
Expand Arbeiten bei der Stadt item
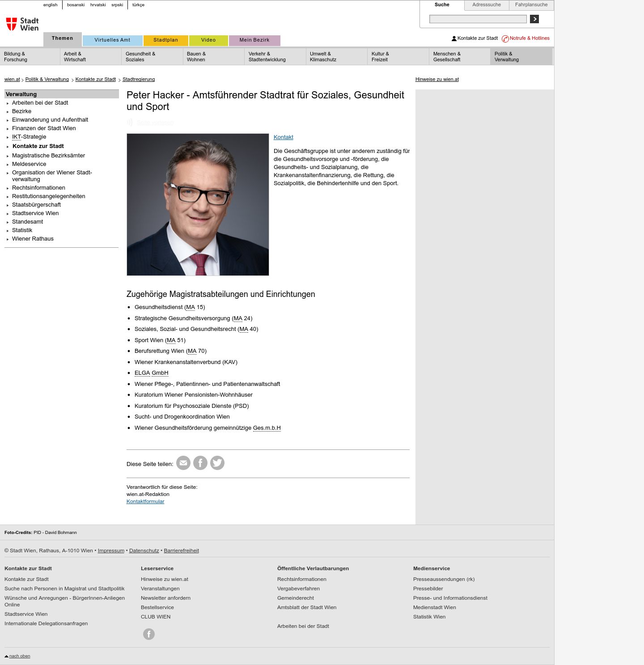point(40,103)
